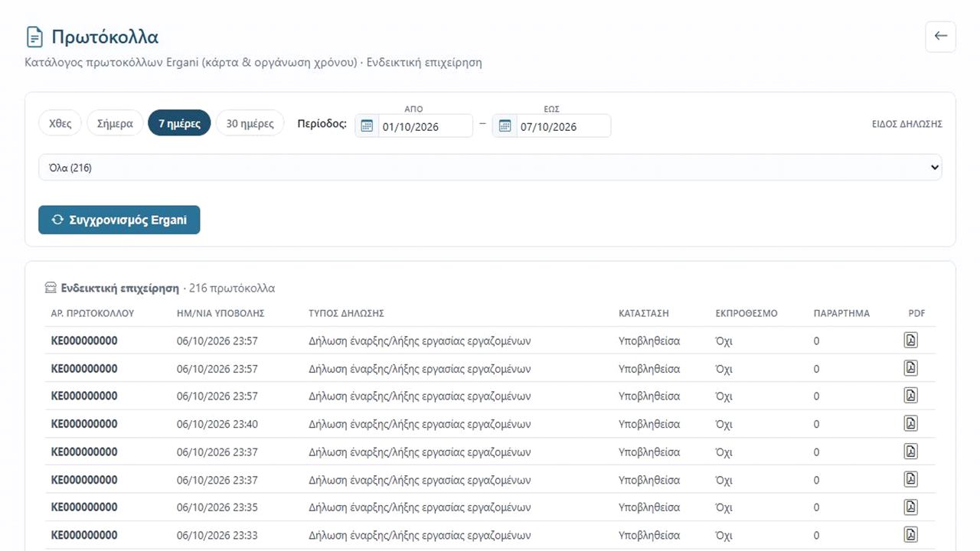This screenshot has width=980, height=551.
Task: Click Υποβληθείσα status in the 23:33 row
Action: [649, 535]
